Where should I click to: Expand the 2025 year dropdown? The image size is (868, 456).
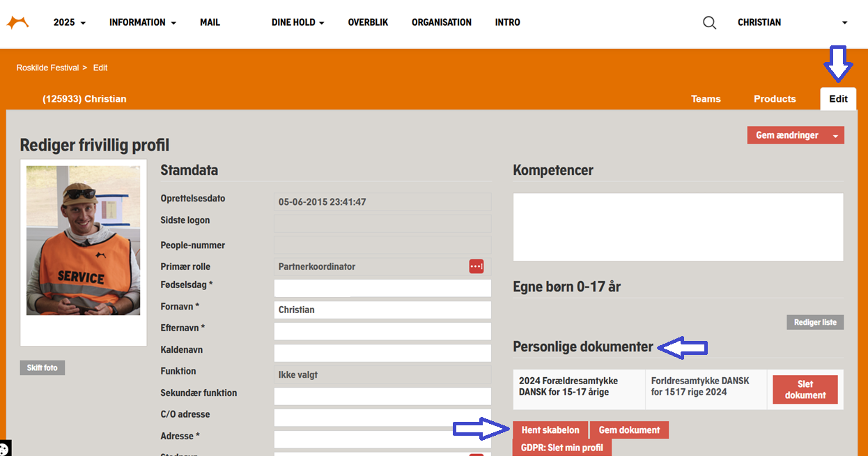pyautogui.click(x=70, y=22)
